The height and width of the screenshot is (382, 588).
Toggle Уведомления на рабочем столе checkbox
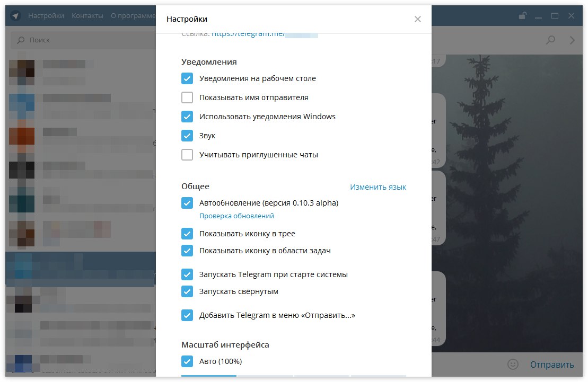187,78
